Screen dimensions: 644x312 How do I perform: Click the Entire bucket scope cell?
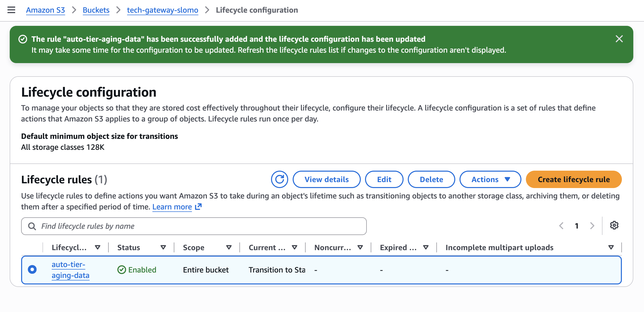pos(206,270)
